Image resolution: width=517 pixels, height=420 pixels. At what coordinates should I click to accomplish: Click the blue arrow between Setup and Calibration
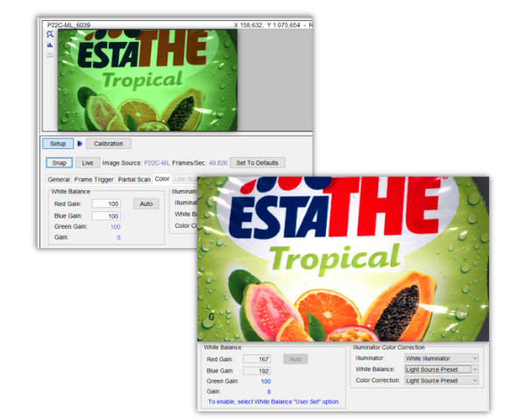coord(80,144)
